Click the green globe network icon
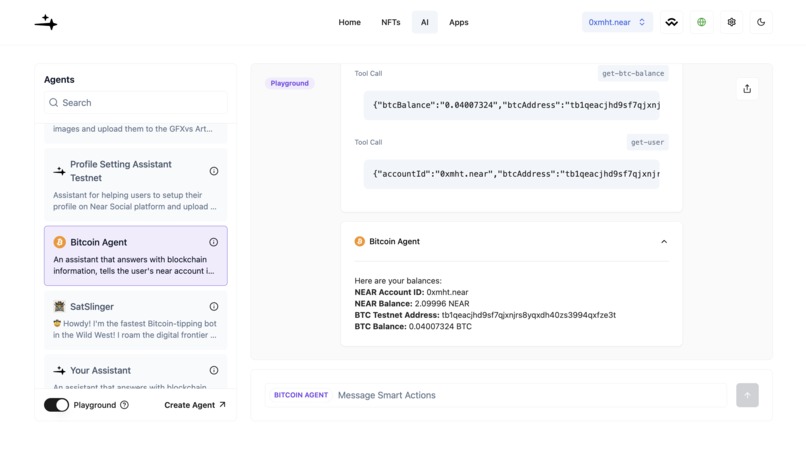 (701, 22)
